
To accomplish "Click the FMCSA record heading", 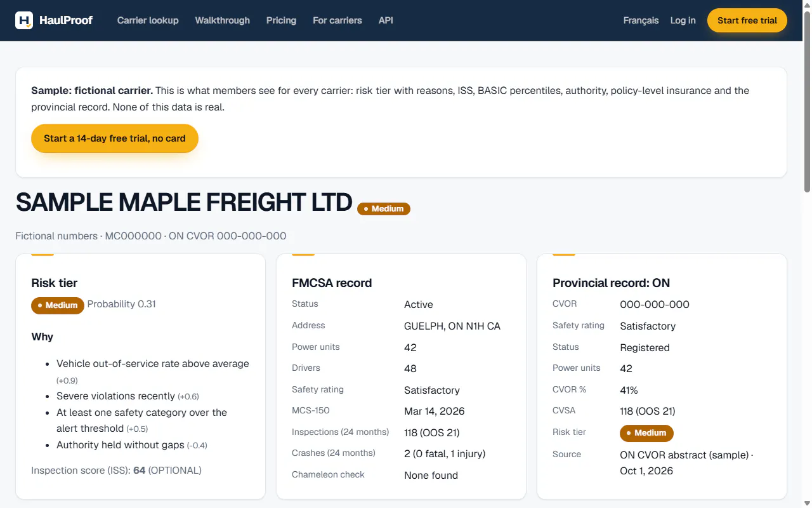I will coord(332,283).
